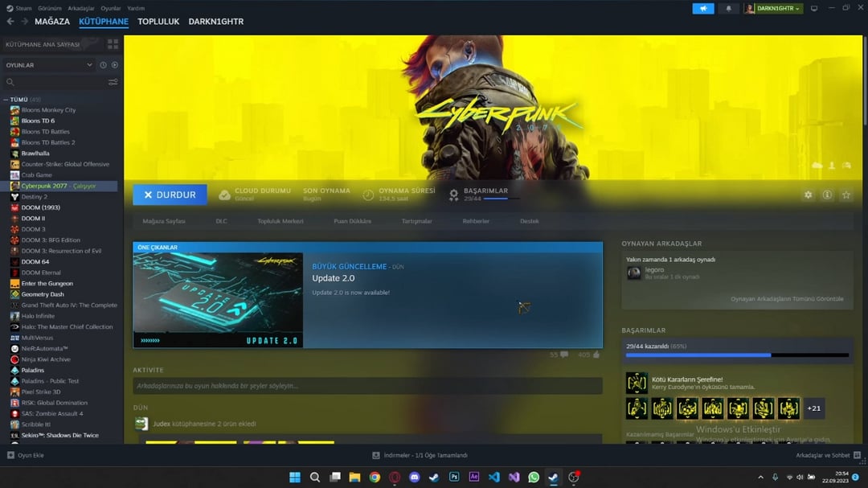Click the achievements progress bar 29/44
Image resolution: width=868 pixels, height=488 pixels.
[x=737, y=355]
